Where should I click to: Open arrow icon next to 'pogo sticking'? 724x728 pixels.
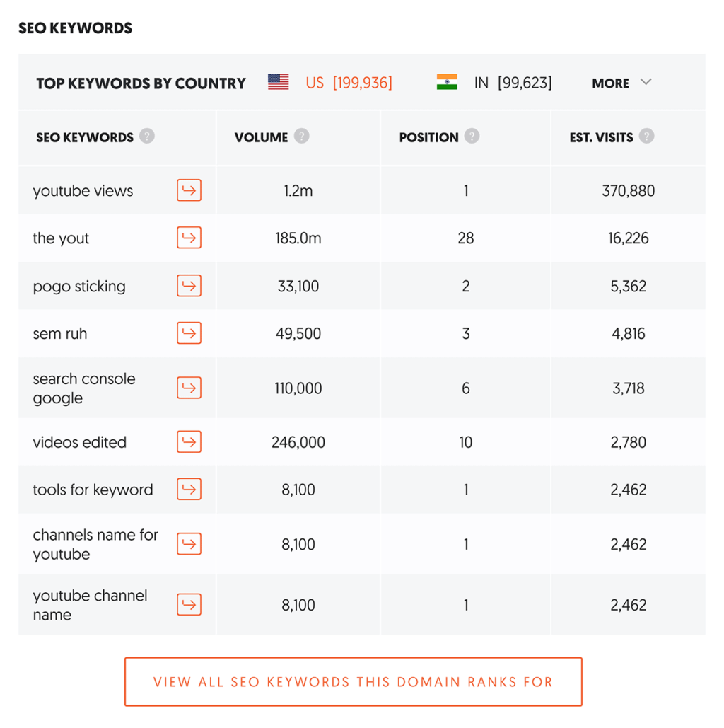click(189, 286)
